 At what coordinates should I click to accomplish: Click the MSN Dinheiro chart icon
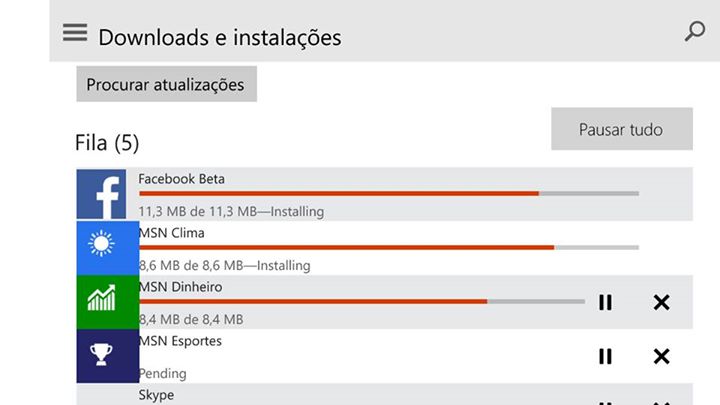[x=107, y=302]
